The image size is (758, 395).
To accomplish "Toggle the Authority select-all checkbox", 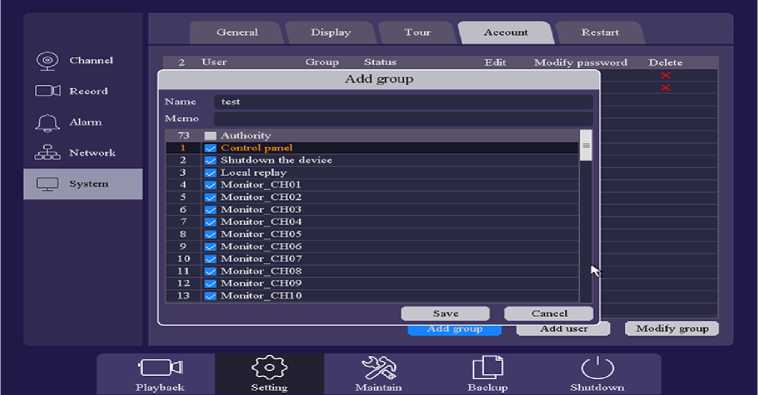I will tap(210, 136).
